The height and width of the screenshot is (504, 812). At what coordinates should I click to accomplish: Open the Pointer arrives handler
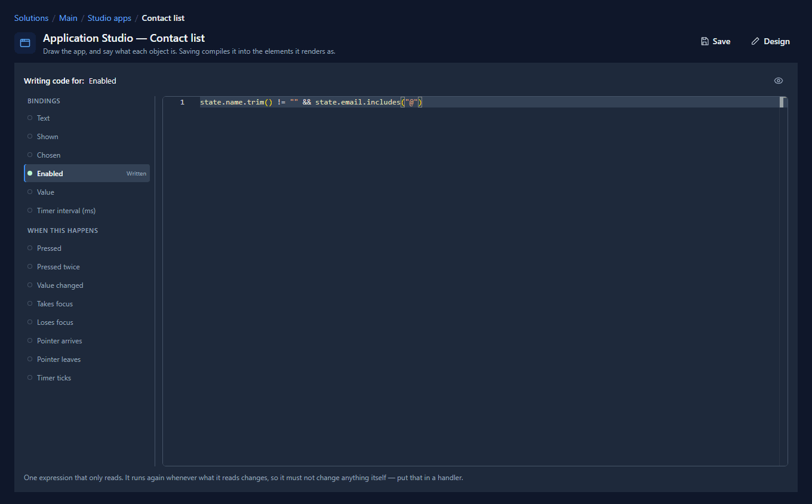point(87,341)
